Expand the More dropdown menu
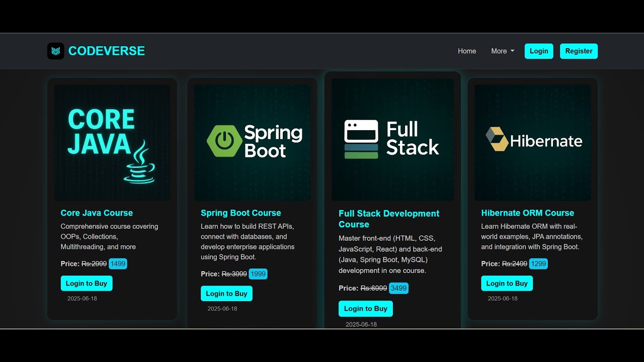 pyautogui.click(x=503, y=51)
